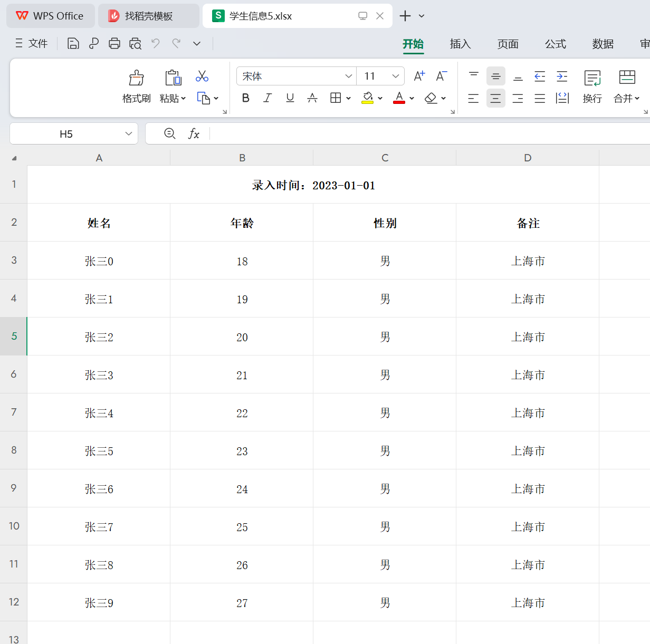Image resolution: width=650 pixels, height=644 pixels.
Task: Toggle Strikethrough formatting
Action: pos(312,98)
